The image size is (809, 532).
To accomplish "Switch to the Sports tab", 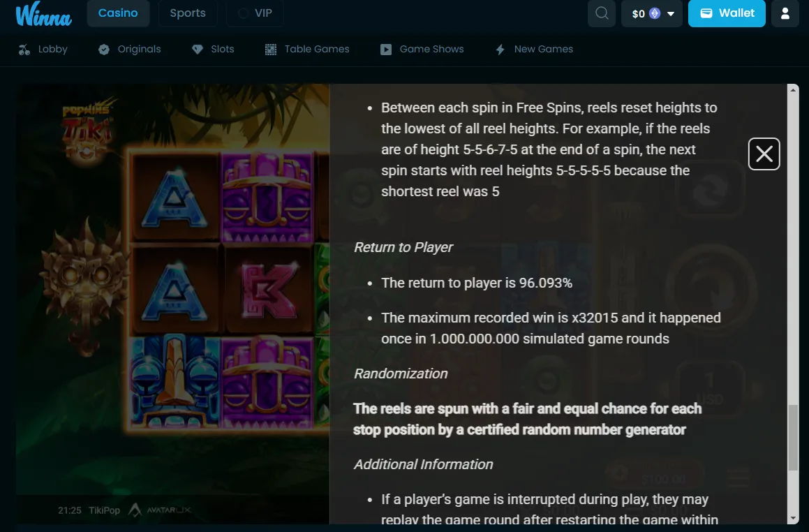I will tap(188, 13).
